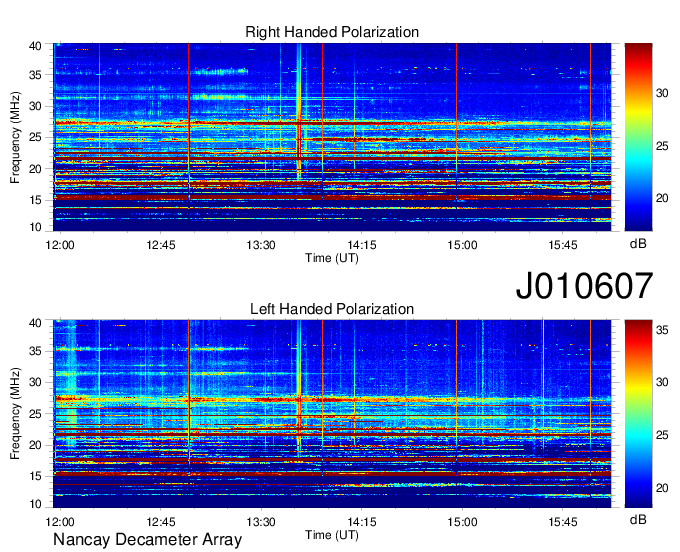Click the 14:15 time tick of Left Handed plot
This screenshot has height=552, width=680.
pos(362,521)
